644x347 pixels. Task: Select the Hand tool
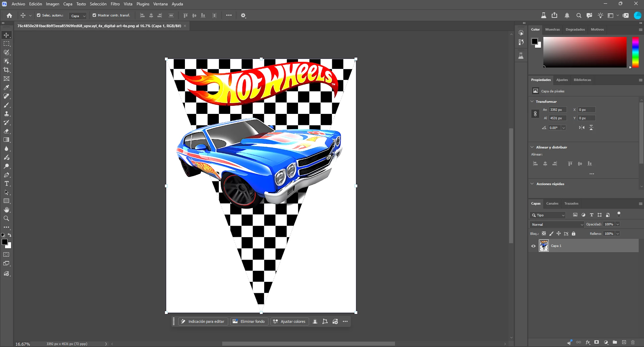point(6,210)
